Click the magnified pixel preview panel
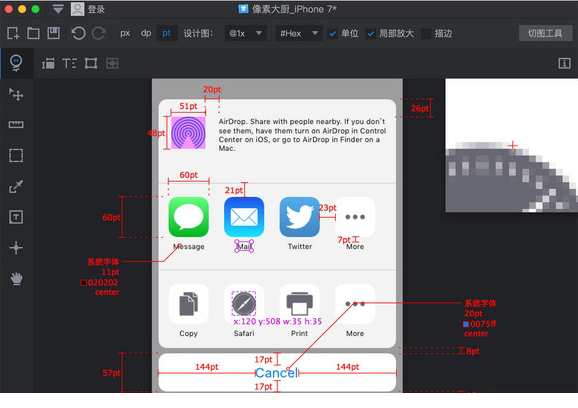578x408 pixels. pos(512,145)
